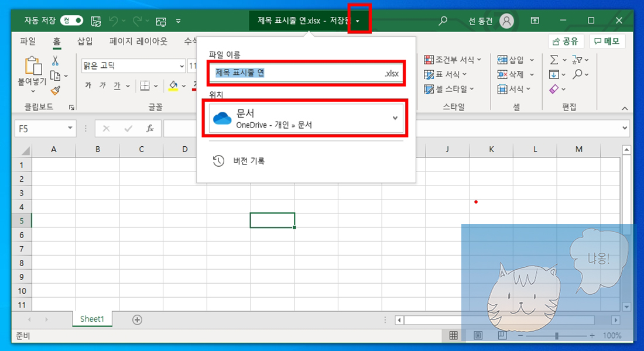Add a new sheet with plus icon
Image resolution: width=644 pixels, height=351 pixels.
(137, 320)
